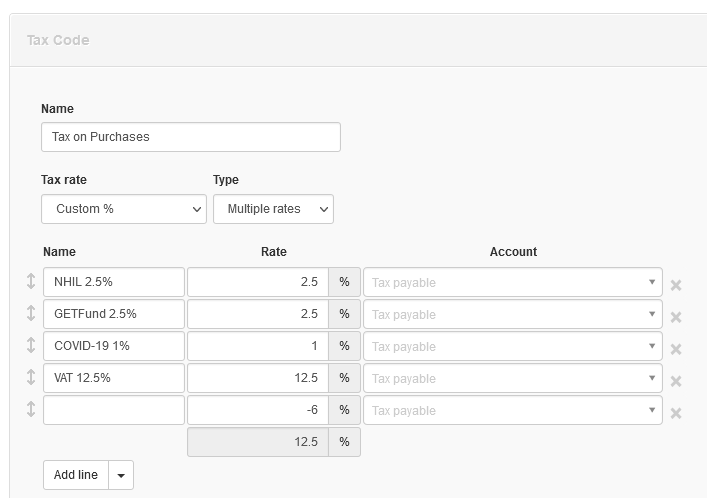Edit the -6 rate field
This screenshot has height=498, width=707.
click(x=258, y=410)
